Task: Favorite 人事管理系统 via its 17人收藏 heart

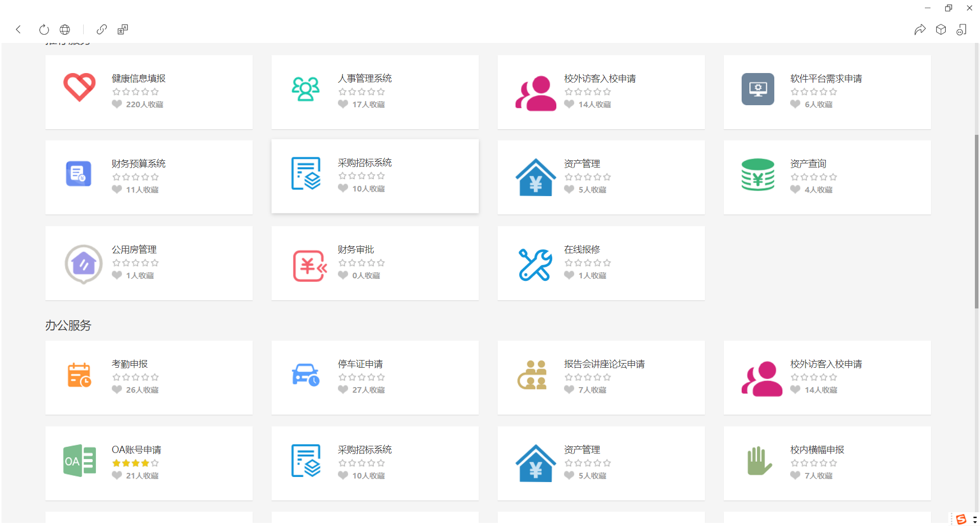Action: coord(343,104)
